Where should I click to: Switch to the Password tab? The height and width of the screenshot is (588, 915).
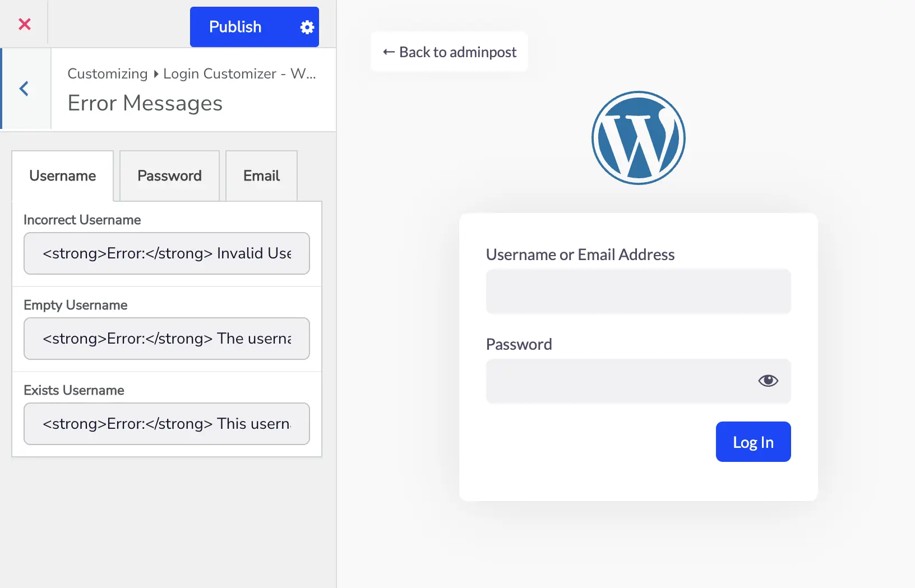pyautogui.click(x=169, y=176)
